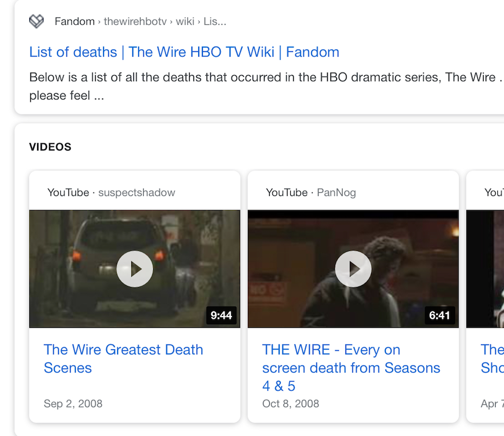Click the Oct 8, 2008 upload date

coord(291,404)
